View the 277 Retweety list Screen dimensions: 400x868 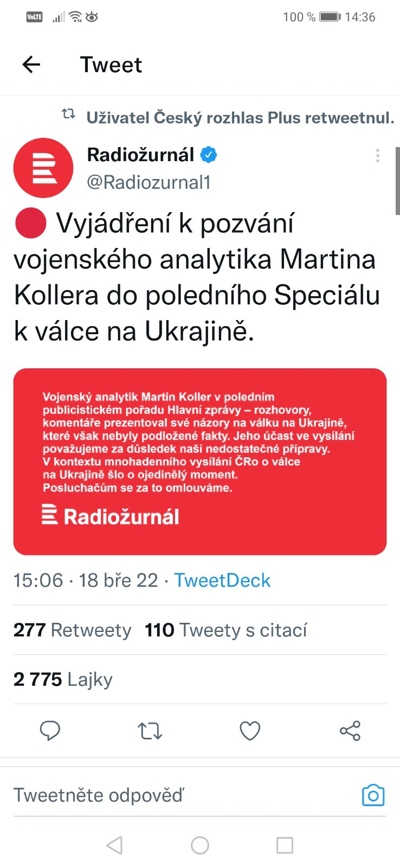coord(72,630)
